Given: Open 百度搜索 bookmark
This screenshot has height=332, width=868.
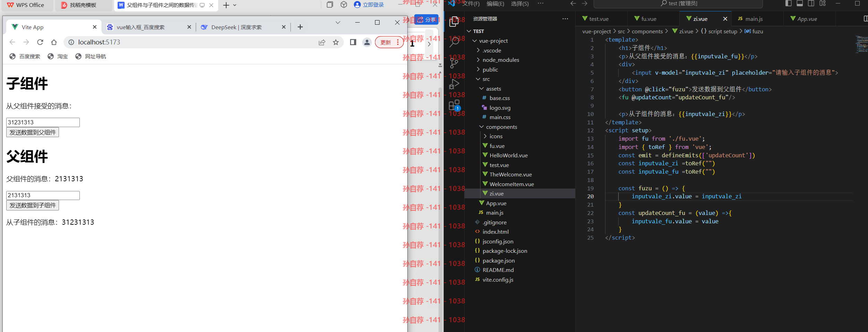Looking at the screenshot, I should [25, 56].
